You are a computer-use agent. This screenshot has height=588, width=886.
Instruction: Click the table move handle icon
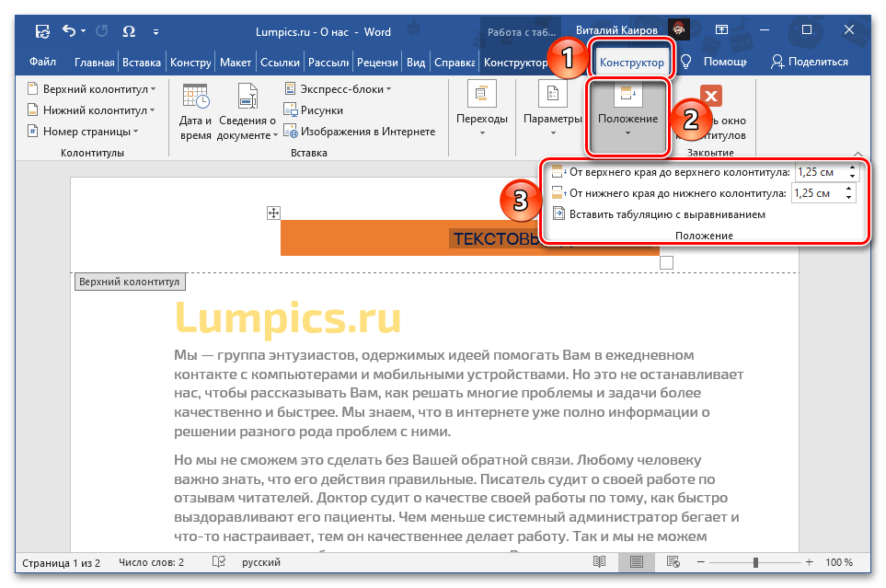[273, 213]
